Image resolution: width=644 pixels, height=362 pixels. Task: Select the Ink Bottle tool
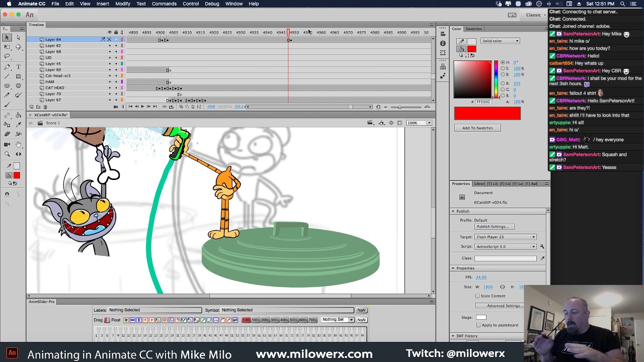7,125
